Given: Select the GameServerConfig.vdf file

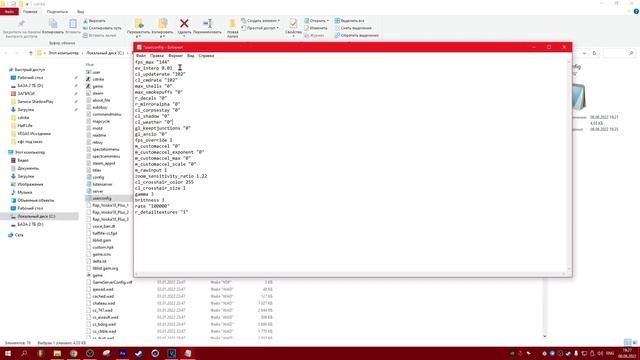Looking at the screenshot, I should [x=112, y=282].
